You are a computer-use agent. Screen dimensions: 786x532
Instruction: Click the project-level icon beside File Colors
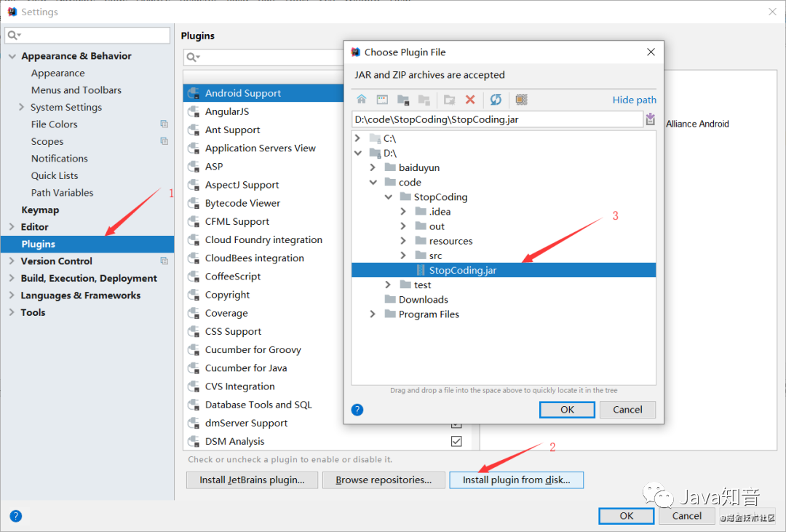pyautogui.click(x=164, y=124)
